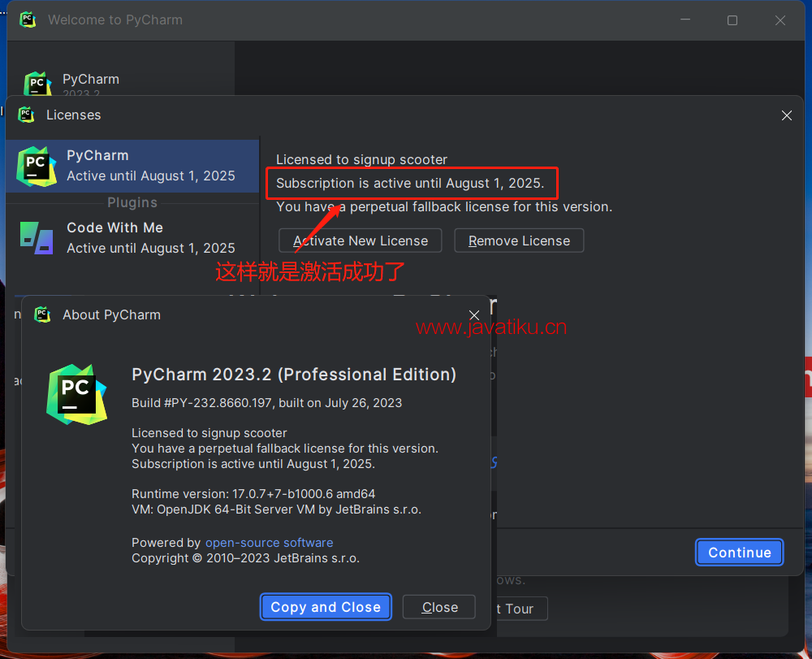The image size is (812, 659).
Task: Click 'Runtime version: 17.0.7+7-b1000.6 amd64' text
Action: click(x=253, y=494)
